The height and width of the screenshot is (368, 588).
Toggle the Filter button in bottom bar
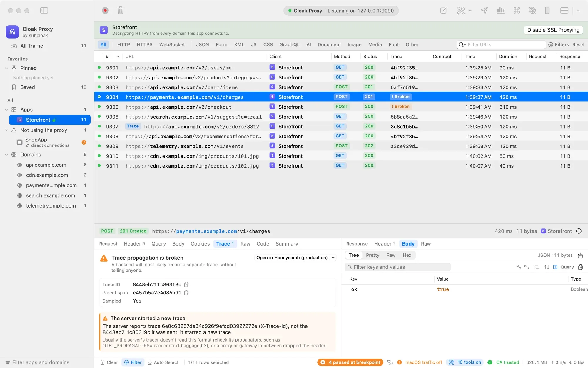[x=133, y=362]
